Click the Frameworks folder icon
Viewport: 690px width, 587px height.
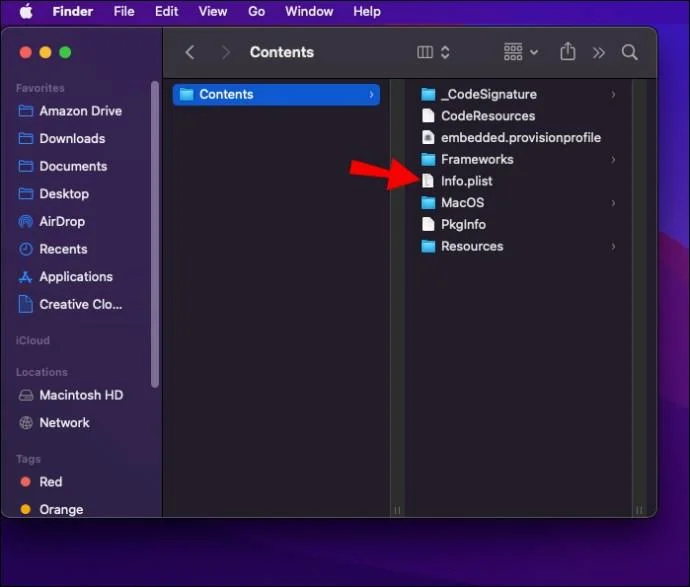tap(428, 159)
